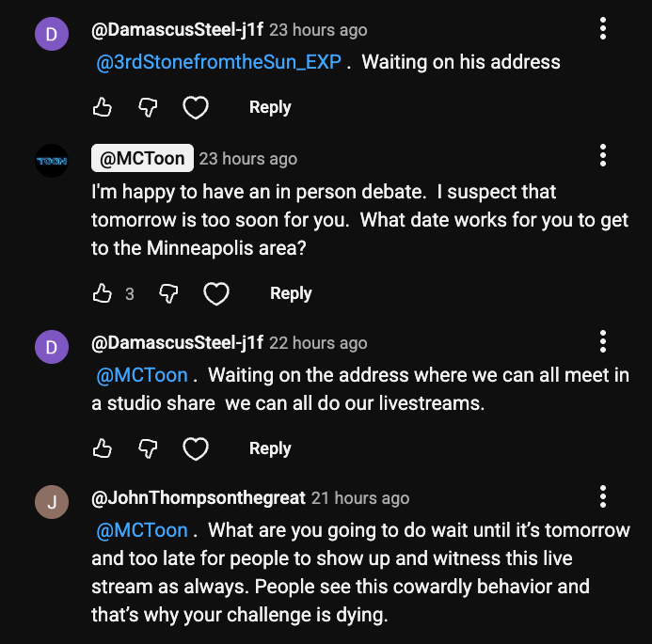Open JohnThompsonthegreat's profile avatar
This screenshot has height=644, width=652.
point(52,502)
